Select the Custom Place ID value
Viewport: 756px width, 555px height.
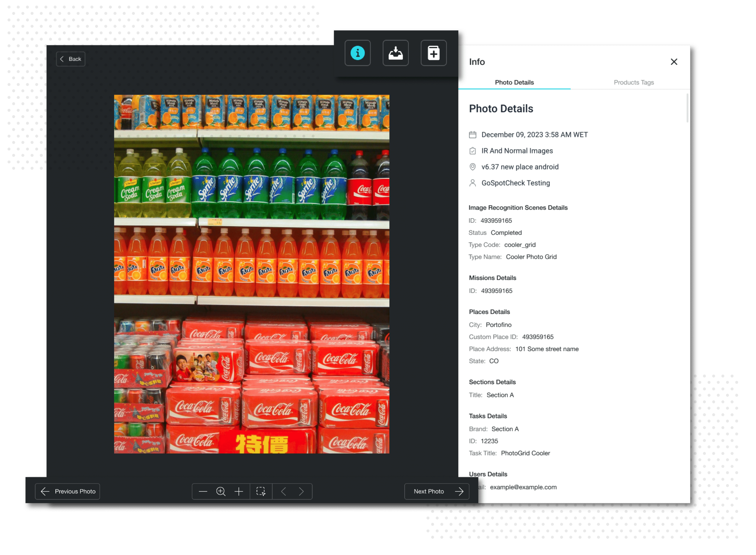tap(537, 337)
